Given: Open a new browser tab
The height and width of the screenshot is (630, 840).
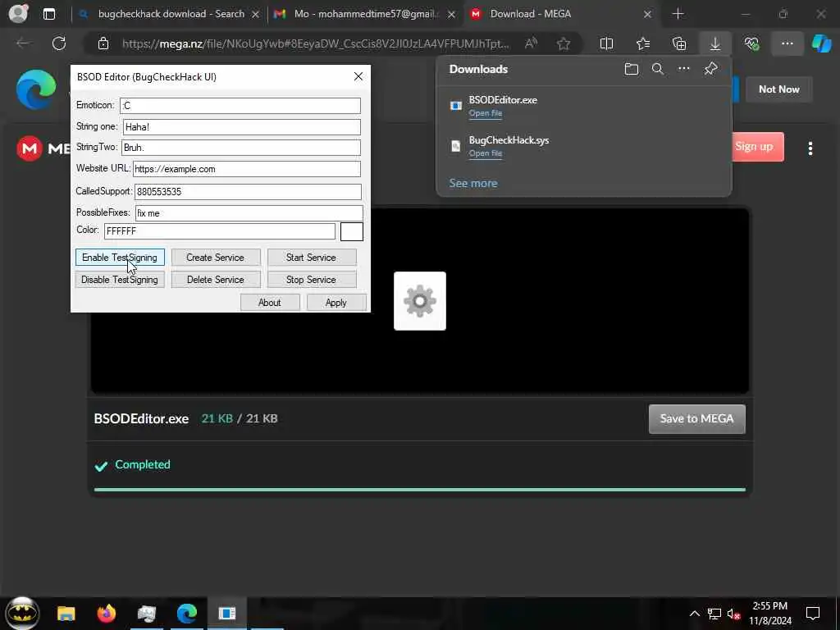Looking at the screenshot, I should [x=678, y=14].
